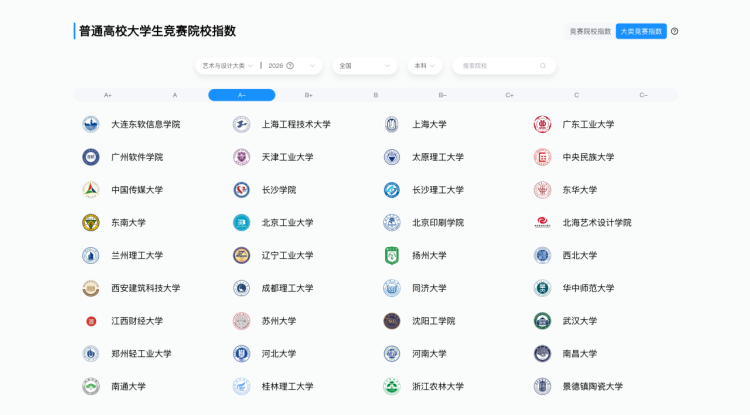The width and height of the screenshot is (750, 415).
Task: Open the 本科 education level dropdown
Action: (425, 66)
